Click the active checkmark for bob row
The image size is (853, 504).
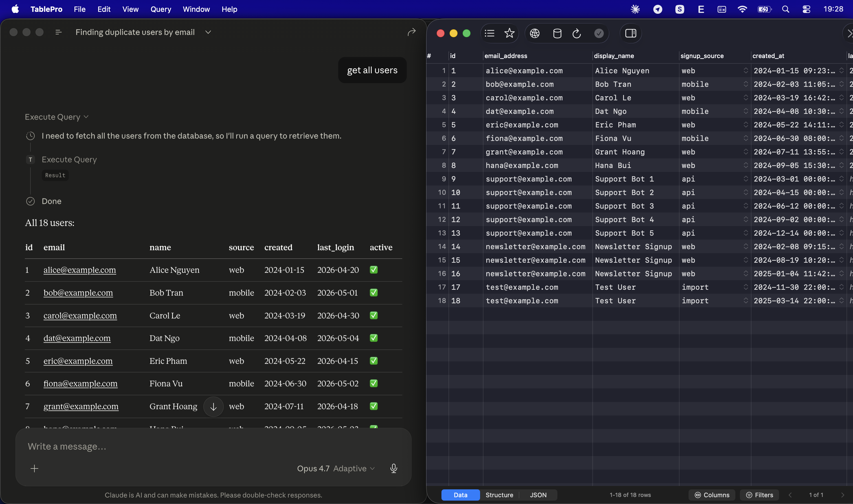pyautogui.click(x=373, y=293)
